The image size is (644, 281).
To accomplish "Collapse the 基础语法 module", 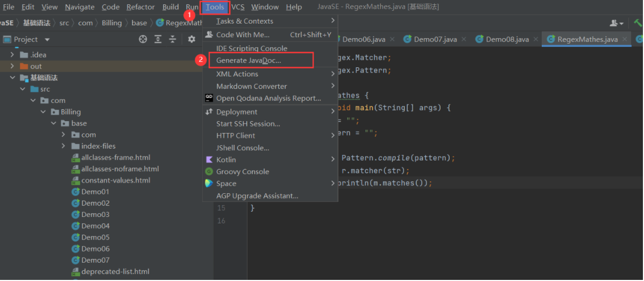I will [12, 78].
